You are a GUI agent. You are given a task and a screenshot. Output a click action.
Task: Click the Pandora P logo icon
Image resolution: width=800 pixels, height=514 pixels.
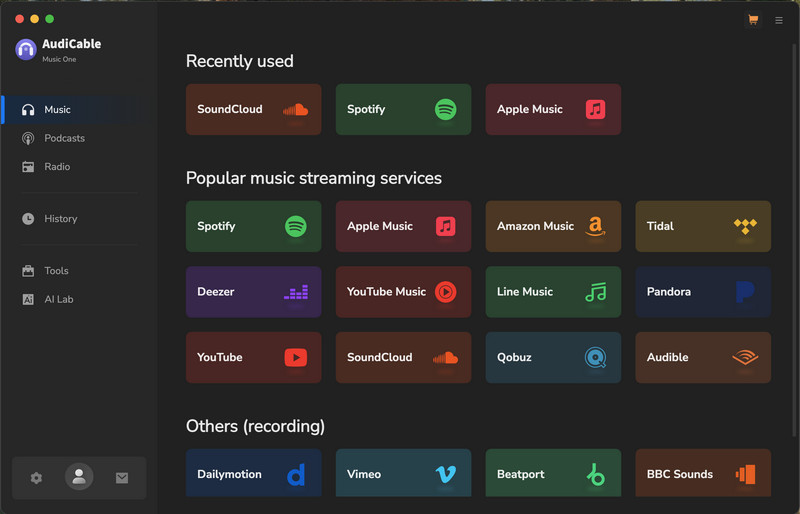[x=745, y=292]
